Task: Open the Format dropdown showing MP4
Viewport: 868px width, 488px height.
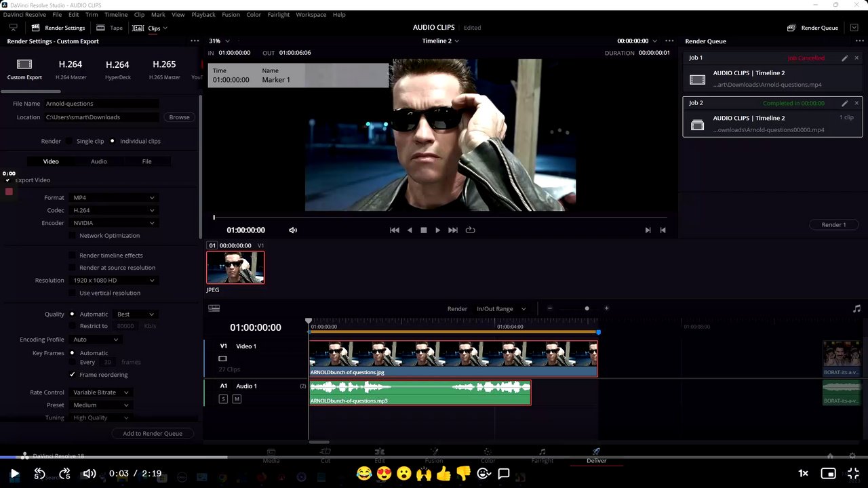Action: (x=113, y=198)
